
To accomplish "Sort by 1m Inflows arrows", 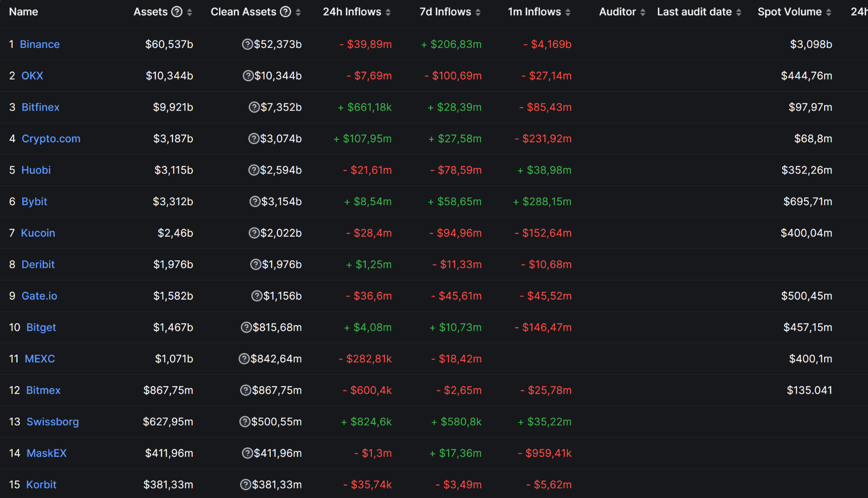I will 568,12.
